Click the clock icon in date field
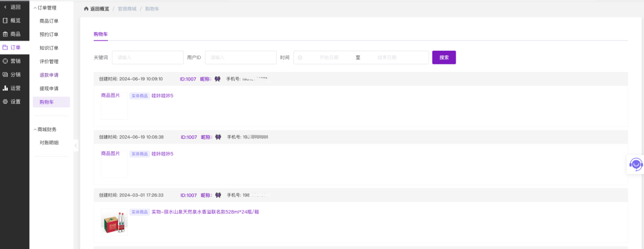Viewport: 644px width, 249px height. point(300,57)
